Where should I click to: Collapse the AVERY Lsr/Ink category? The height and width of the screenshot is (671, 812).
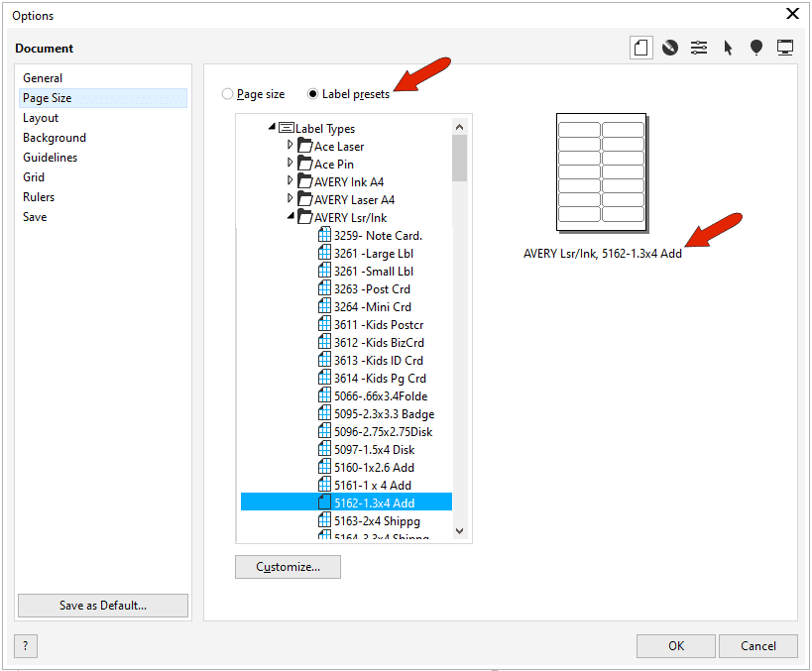291,217
